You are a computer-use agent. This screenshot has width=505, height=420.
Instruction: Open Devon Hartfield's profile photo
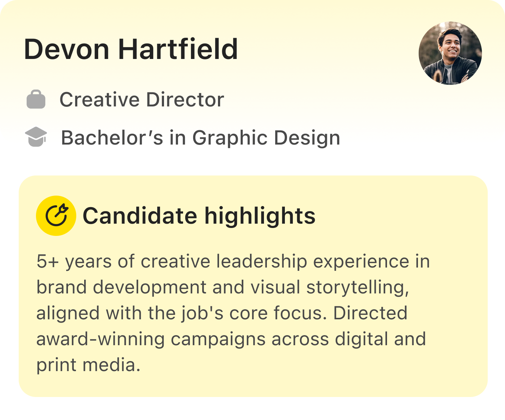450,53
